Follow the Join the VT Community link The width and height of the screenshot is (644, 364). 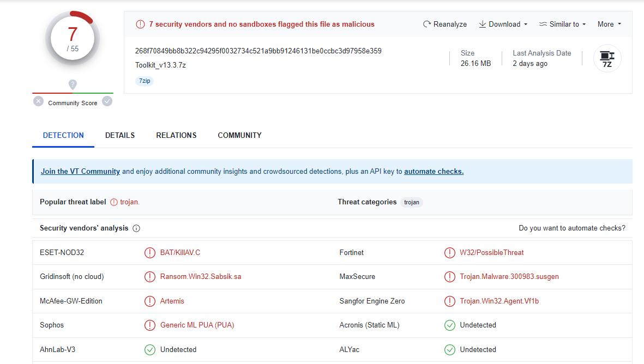coord(80,171)
